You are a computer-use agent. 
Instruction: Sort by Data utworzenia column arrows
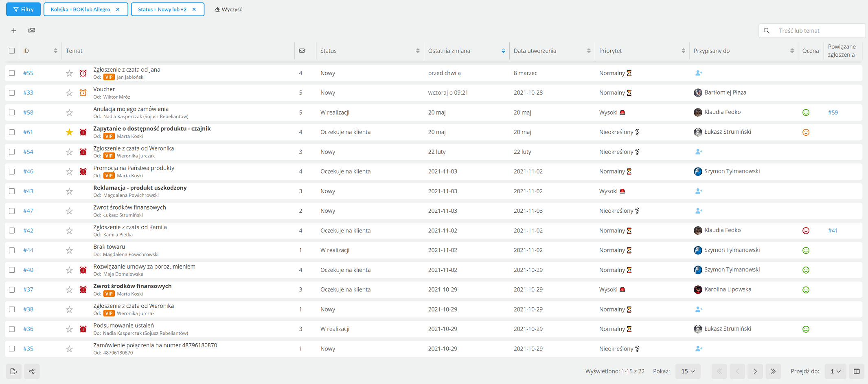[589, 51]
